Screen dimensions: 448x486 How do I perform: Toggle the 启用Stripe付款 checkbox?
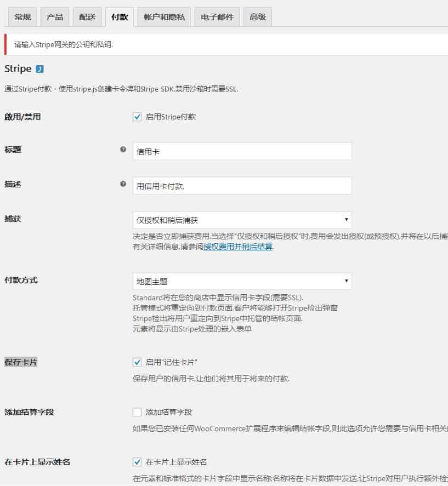click(x=137, y=117)
